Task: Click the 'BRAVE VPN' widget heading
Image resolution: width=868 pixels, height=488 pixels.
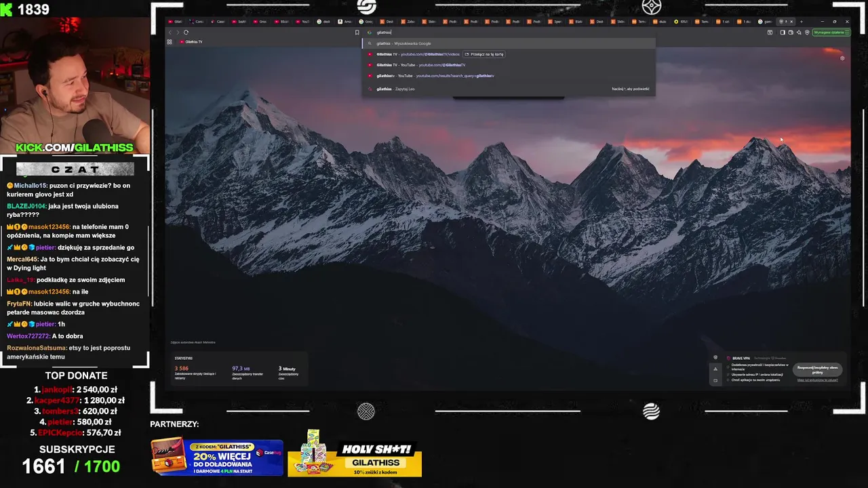Action: [x=741, y=359]
